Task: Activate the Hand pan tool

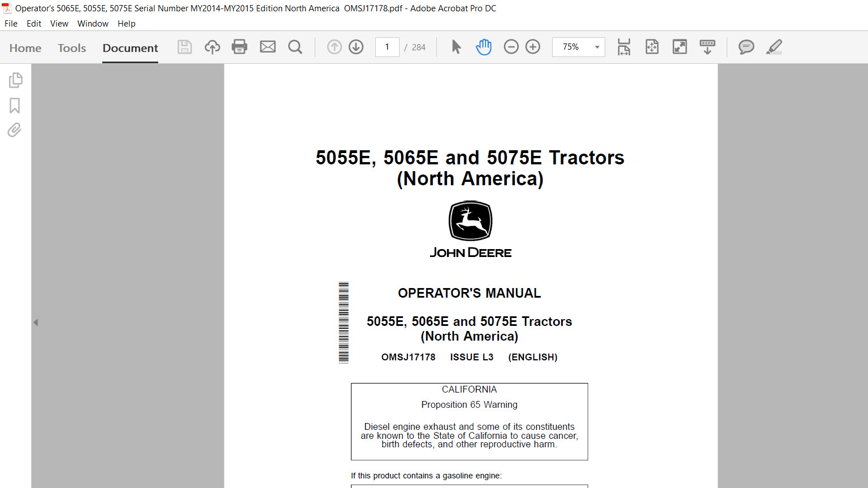Action: pyautogui.click(x=484, y=47)
